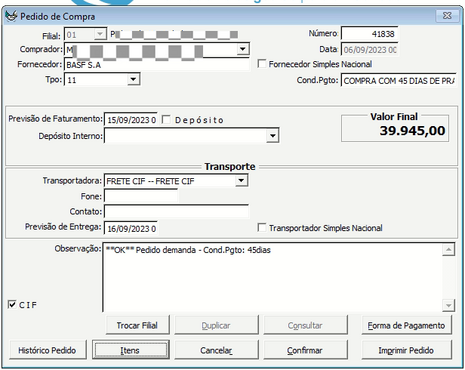Click the Trocar Filial button
The image size is (465, 370).
coord(137,325)
